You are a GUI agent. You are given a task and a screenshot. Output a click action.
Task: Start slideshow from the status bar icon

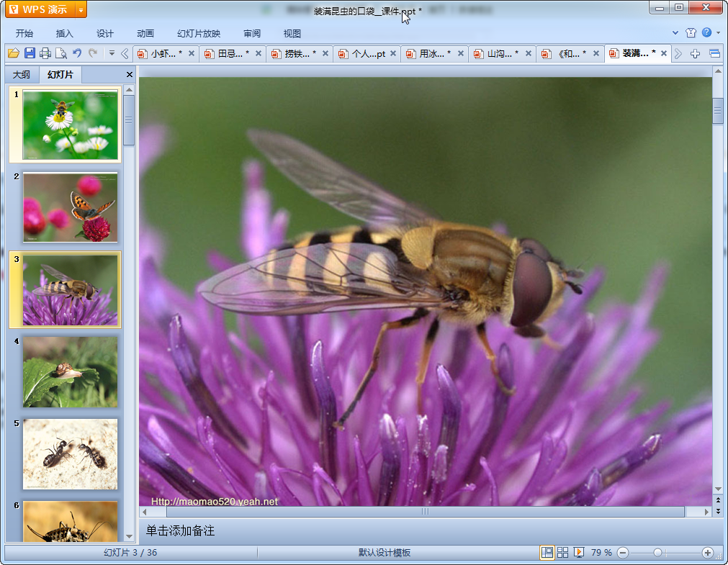click(578, 552)
